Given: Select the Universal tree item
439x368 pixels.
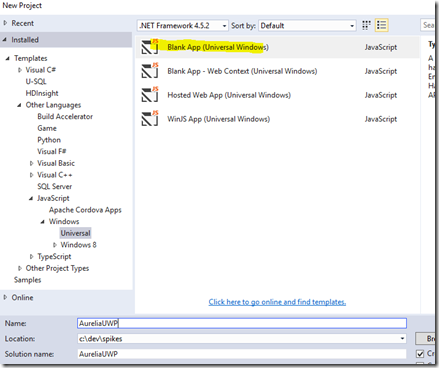Looking at the screenshot, I should (75, 233).
